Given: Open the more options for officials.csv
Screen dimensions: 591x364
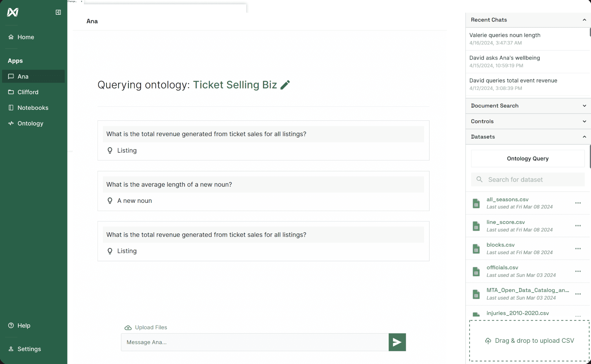Looking at the screenshot, I should pos(578,271).
